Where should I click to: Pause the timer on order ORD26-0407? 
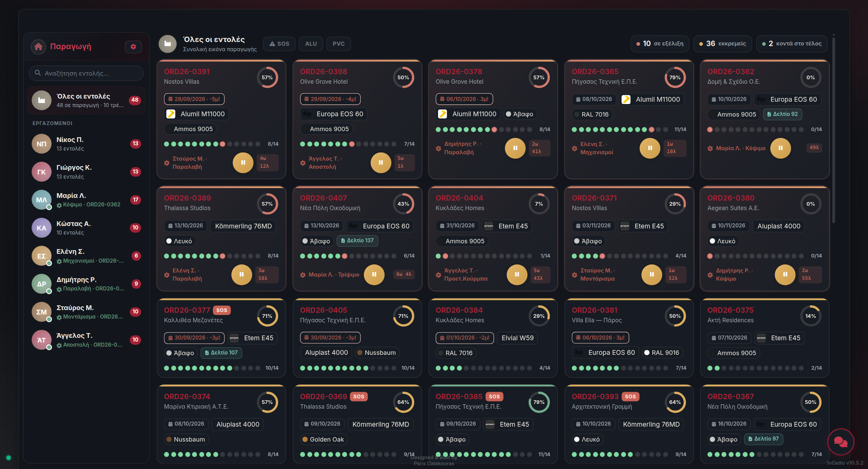374,274
